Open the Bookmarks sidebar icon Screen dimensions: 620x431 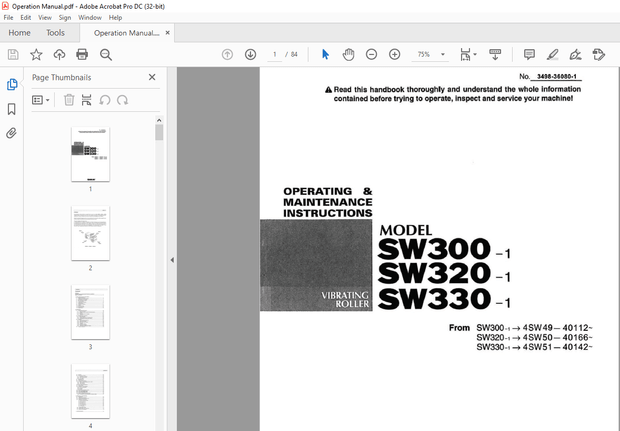pos(12,109)
